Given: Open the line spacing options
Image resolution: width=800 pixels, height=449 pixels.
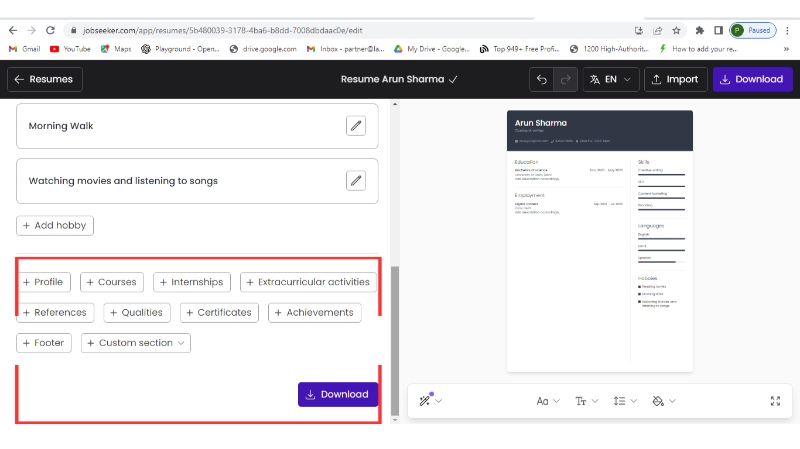Looking at the screenshot, I should [x=625, y=401].
